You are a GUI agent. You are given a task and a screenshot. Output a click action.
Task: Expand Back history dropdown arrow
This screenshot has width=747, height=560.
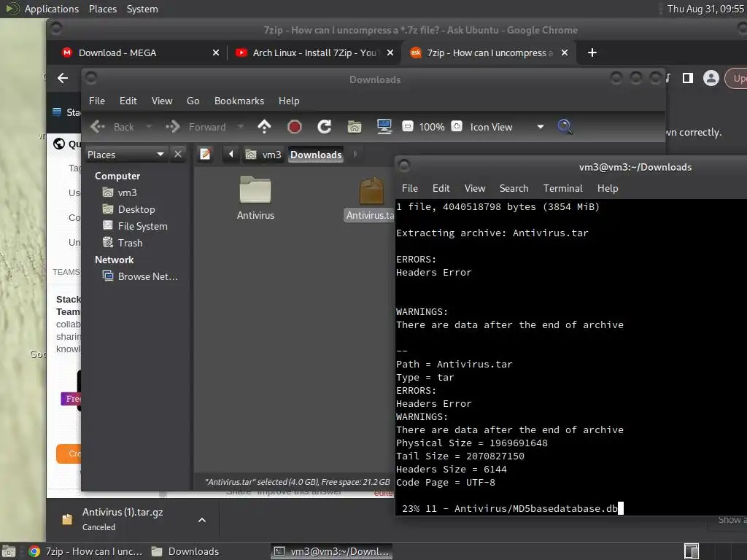[x=149, y=127]
